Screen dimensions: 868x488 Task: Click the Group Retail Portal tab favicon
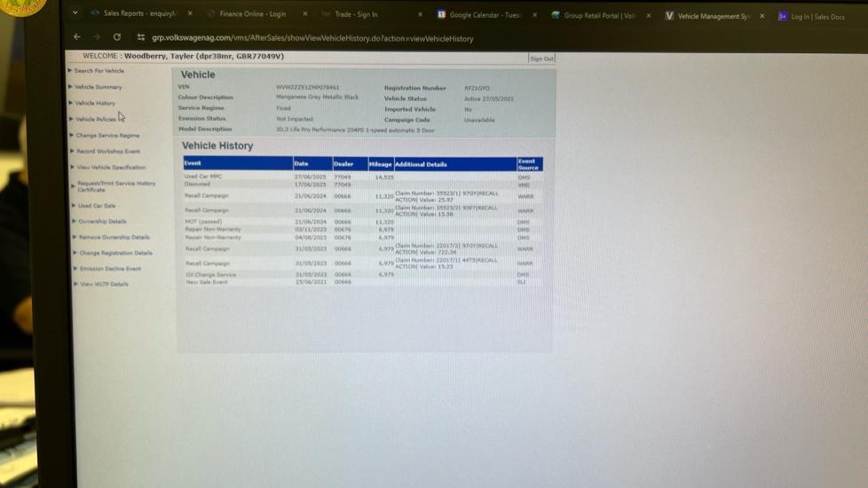pyautogui.click(x=556, y=15)
